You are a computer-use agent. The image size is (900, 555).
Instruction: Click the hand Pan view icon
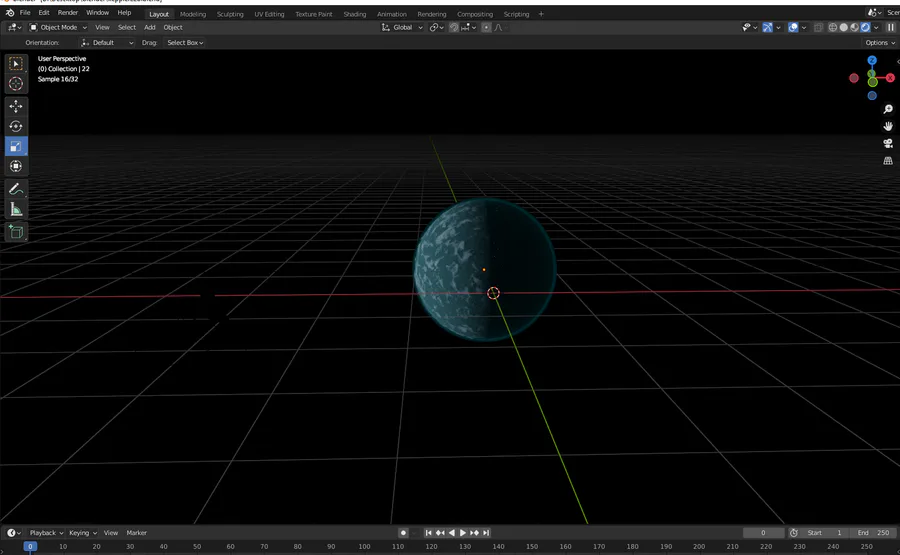pyautogui.click(x=888, y=126)
